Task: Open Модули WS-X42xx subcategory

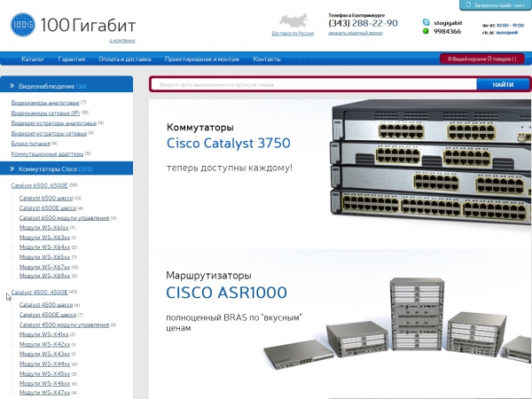Action: pos(44,344)
